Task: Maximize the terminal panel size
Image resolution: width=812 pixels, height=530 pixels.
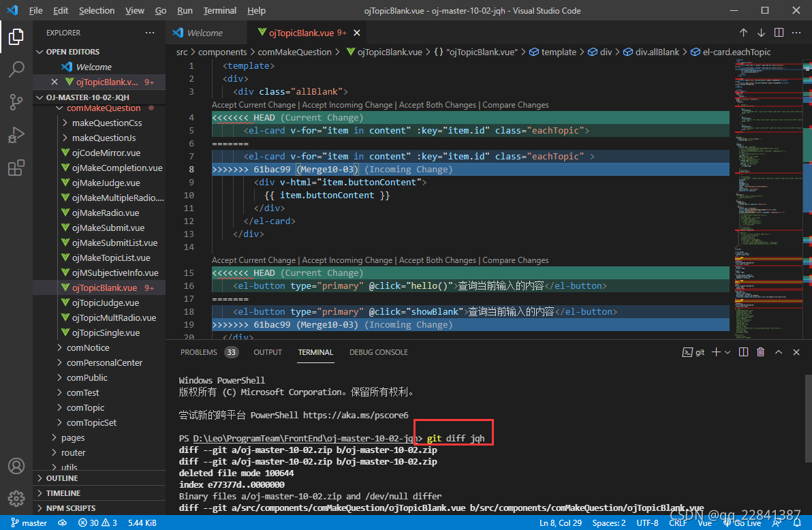Action: 779,352
